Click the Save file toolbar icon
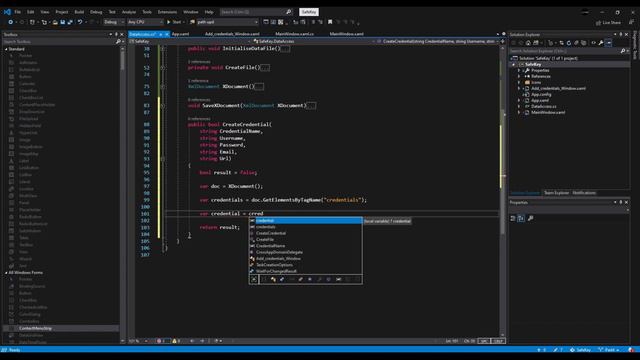 [x=62, y=22]
